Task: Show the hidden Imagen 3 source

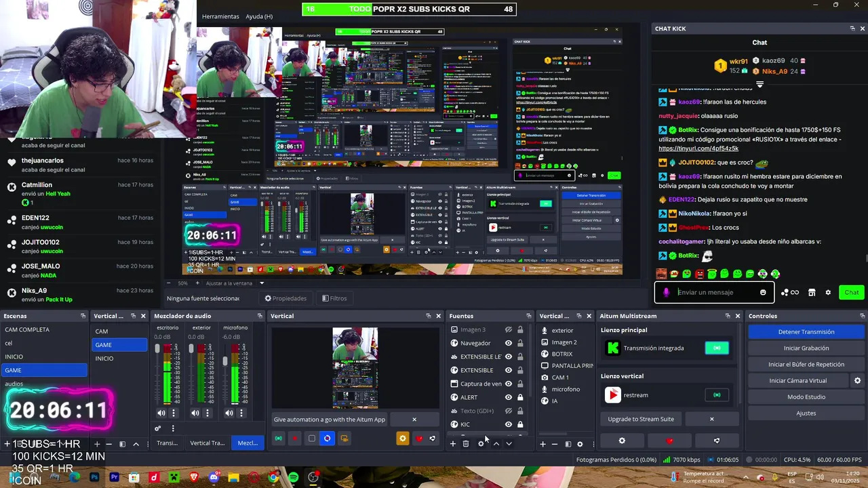Action: [509, 329]
